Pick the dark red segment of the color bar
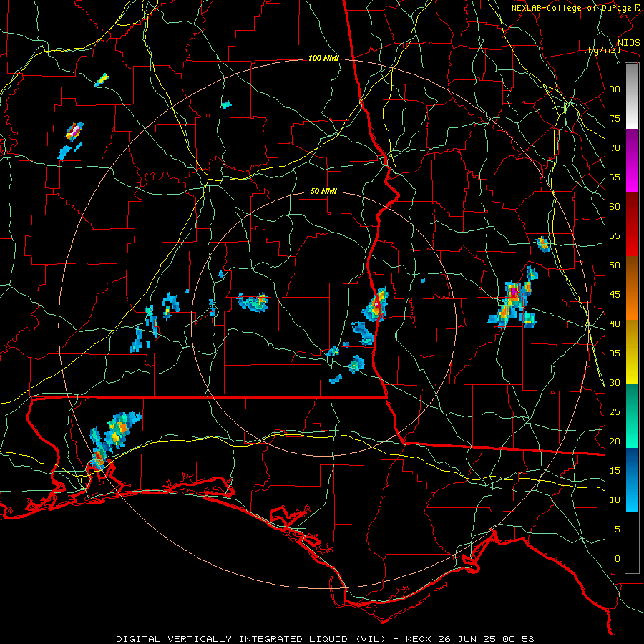 (x=632, y=225)
